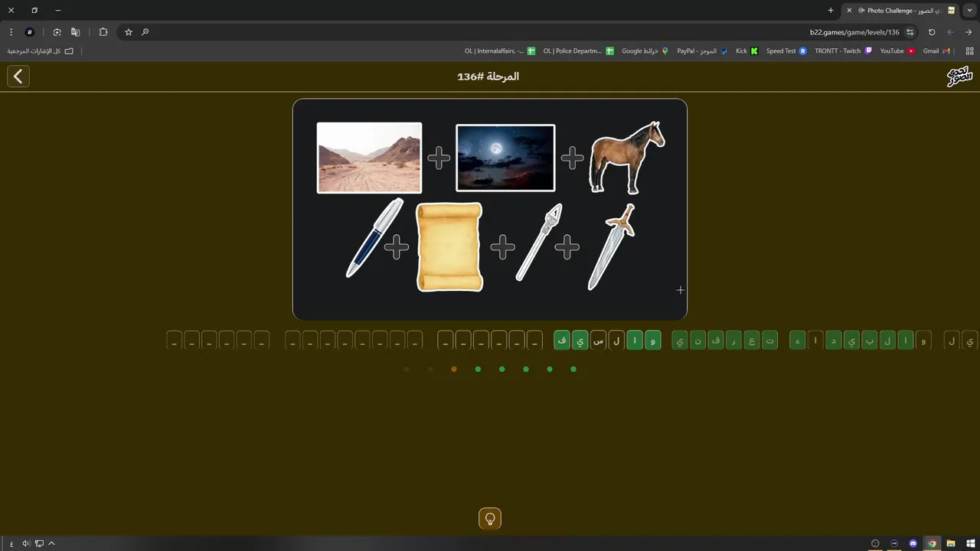Open the TRONTT - Twitch bookmark
Viewport: 980px width, 551px height.
[x=843, y=51]
